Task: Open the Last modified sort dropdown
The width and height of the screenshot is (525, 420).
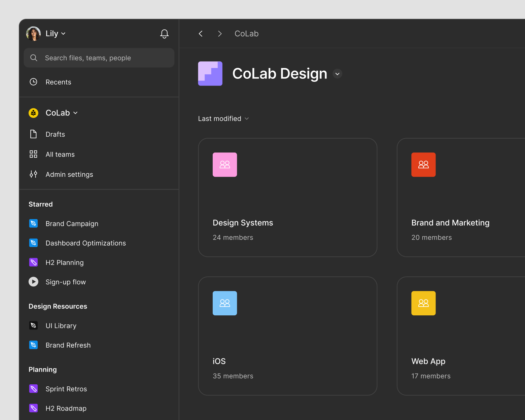Action: point(223,118)
